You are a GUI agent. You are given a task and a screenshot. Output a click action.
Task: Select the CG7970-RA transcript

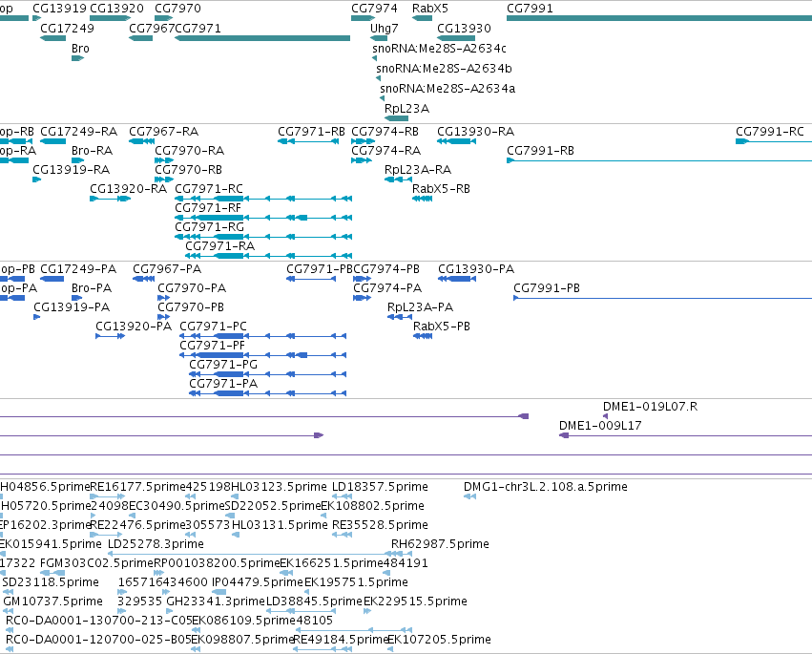tap(164, 160)
